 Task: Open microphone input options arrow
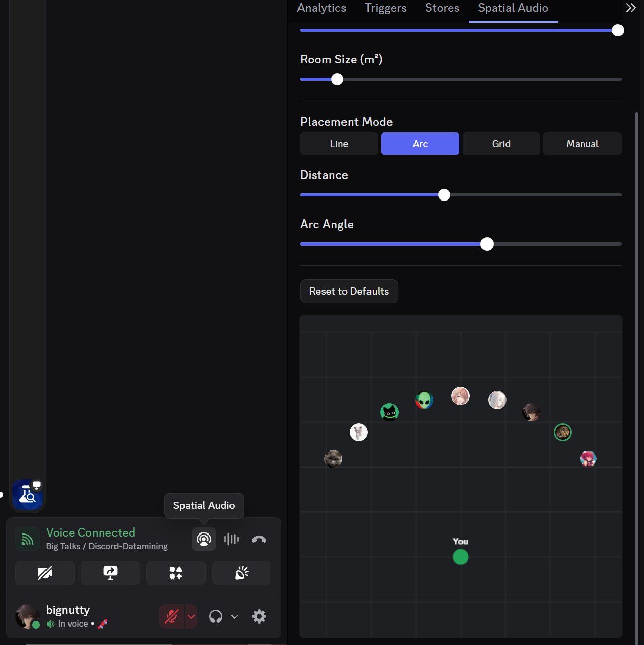(191, 616)
